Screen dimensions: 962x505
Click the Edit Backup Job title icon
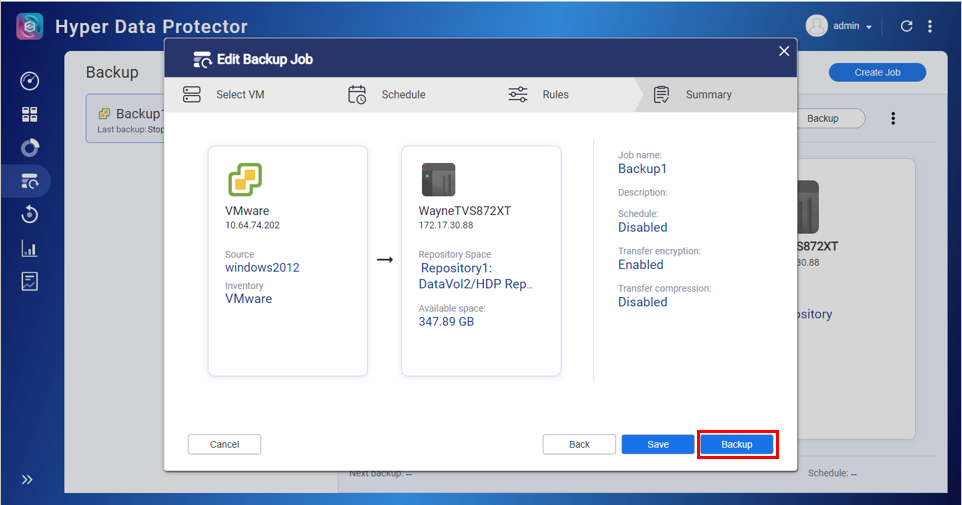click(202, 60)
